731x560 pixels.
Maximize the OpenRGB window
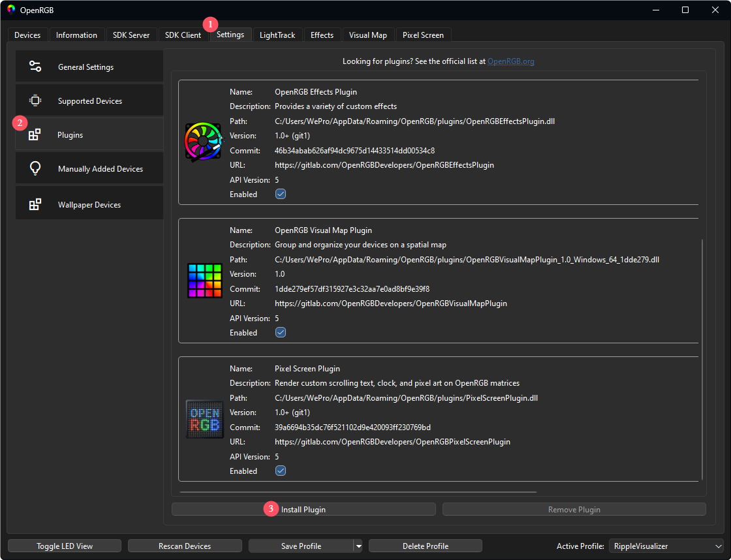[685, 10]
